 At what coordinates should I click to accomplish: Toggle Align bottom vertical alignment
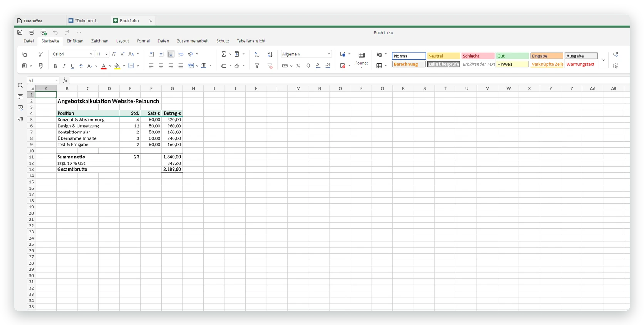[x=171, y=54]
